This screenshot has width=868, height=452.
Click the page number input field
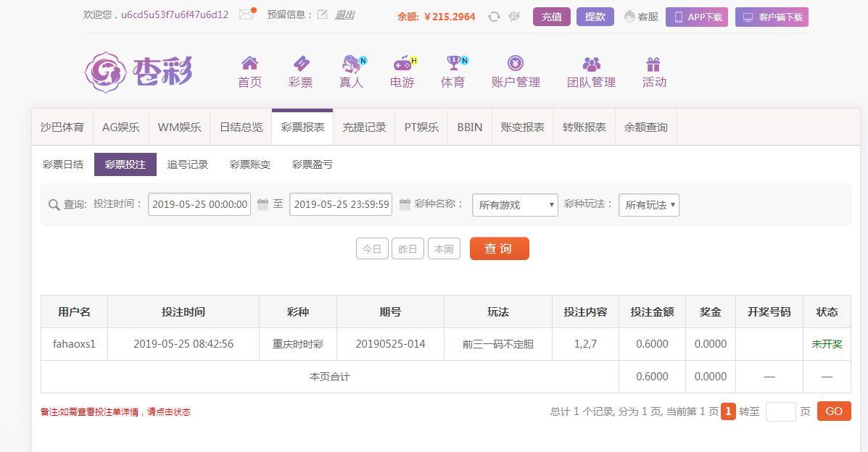click(780, 411)
